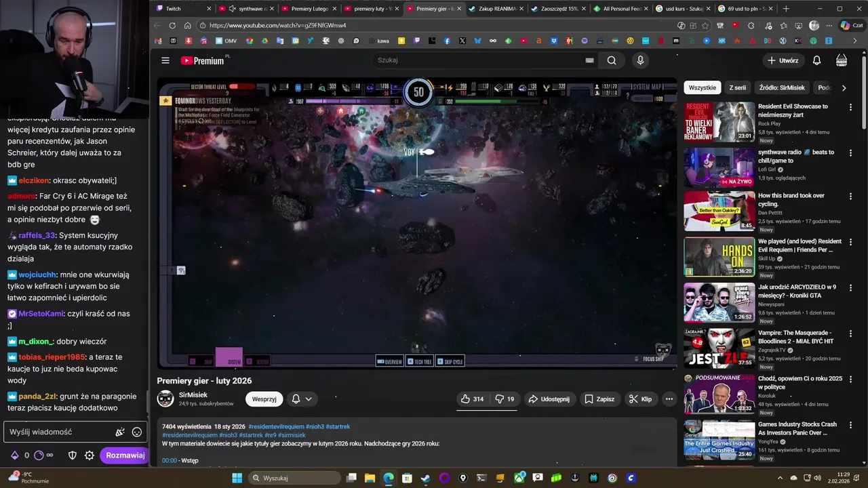Reload the page with the refresh icon

[x=172, y=26]
